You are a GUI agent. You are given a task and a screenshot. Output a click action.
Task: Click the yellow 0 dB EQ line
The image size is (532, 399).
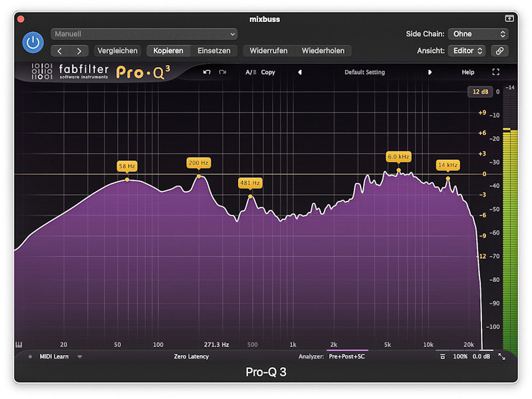247,174
